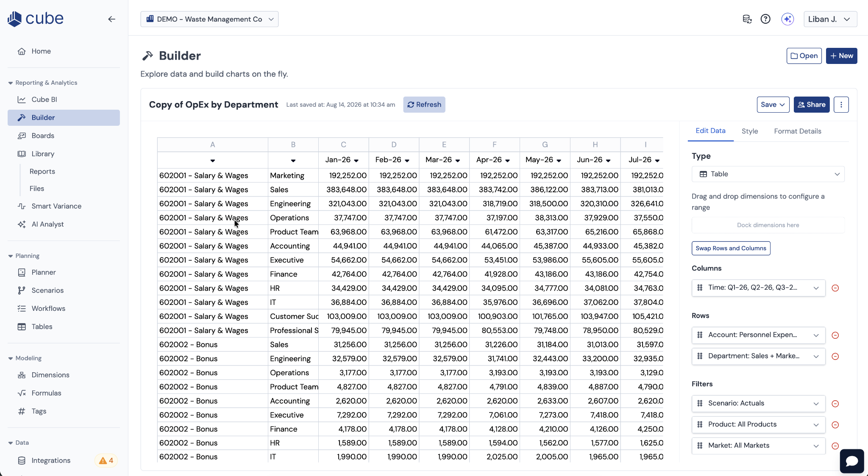Remove the Market: All Markets filter
The image size is (868, 476).
835,446
